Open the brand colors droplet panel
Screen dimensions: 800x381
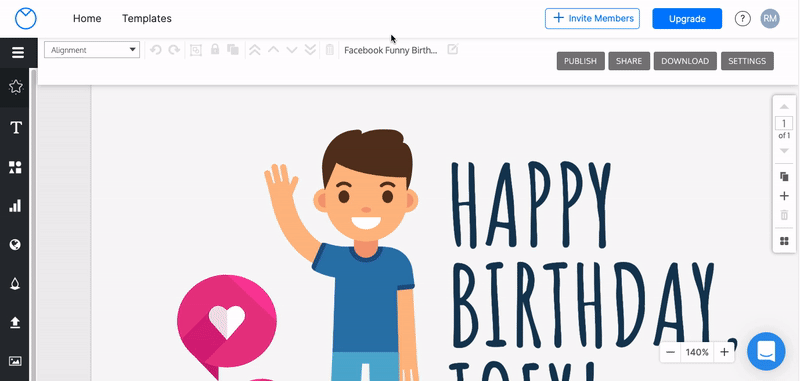[15, 284]
